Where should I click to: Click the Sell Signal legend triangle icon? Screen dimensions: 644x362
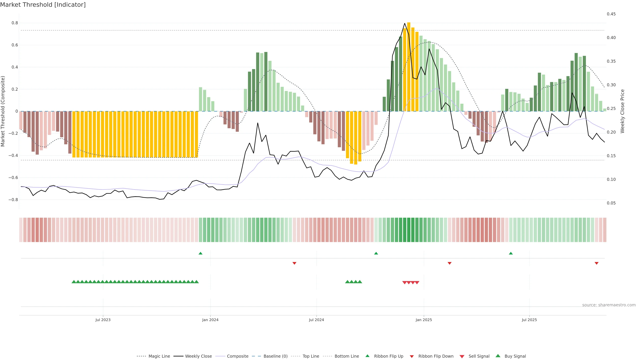462,356
